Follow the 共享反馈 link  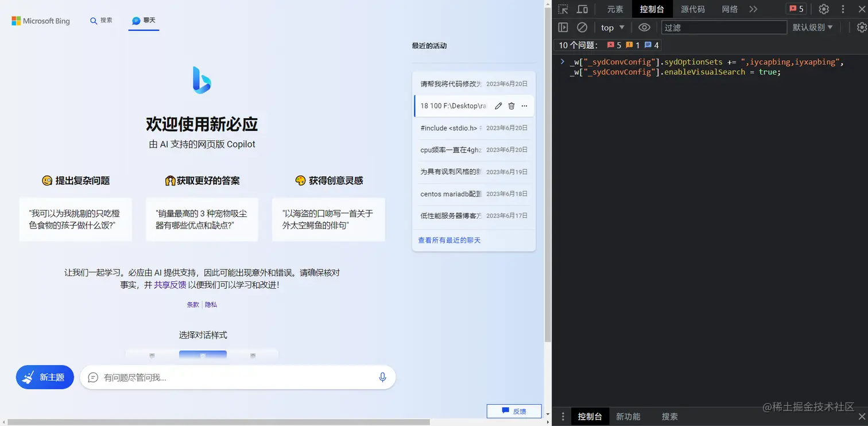click(170, 285)
